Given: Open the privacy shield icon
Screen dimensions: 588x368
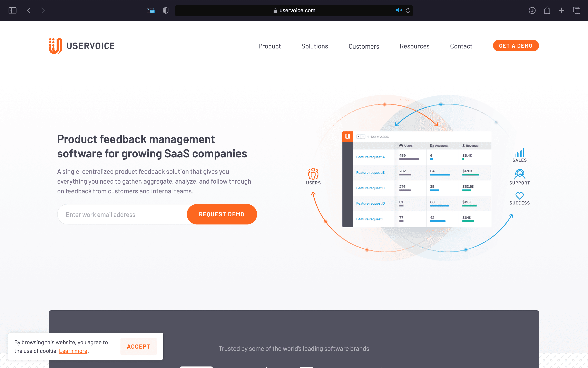Looking at the screenshot, I should coord(166,10).
